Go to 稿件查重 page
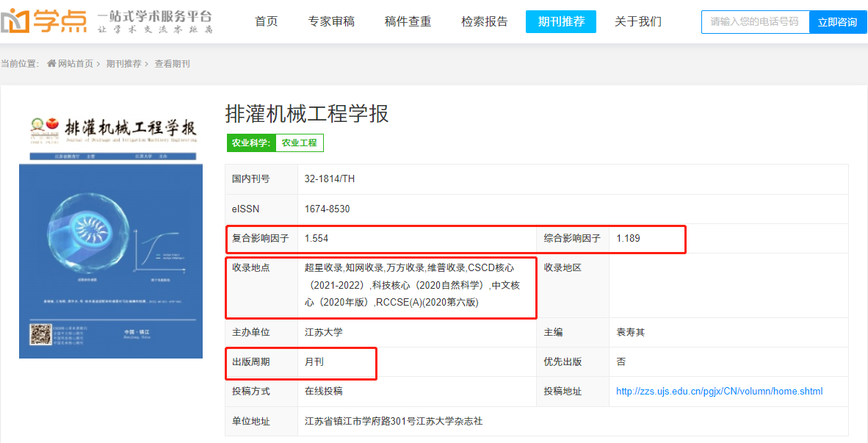Screen dimensions: 868x443 (408, 21)
